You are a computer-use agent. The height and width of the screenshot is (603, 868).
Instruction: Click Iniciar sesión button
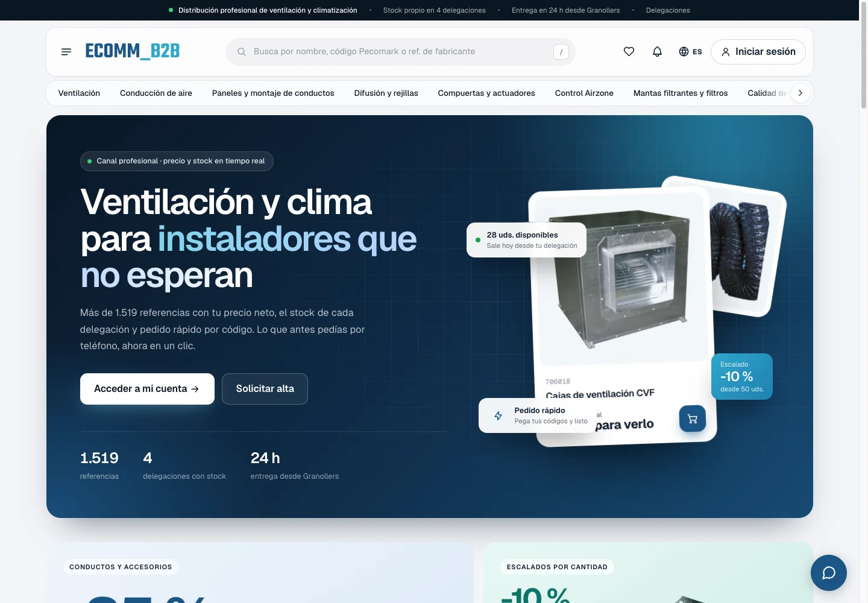pyautogui.click(x=758, y=52)
